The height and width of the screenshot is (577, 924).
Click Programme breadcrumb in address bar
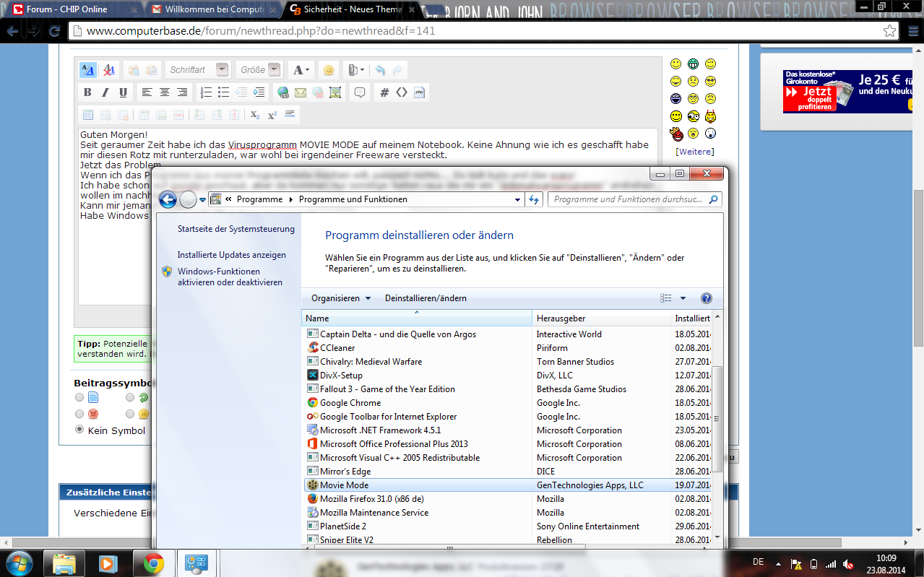[259, 199]
